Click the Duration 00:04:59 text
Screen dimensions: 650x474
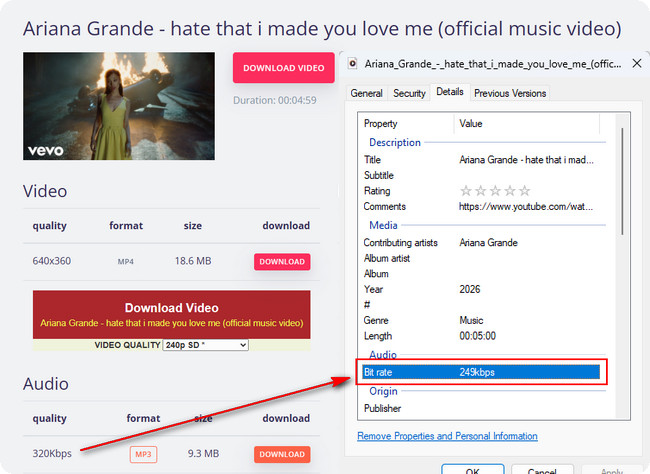(x=275, y=100)
